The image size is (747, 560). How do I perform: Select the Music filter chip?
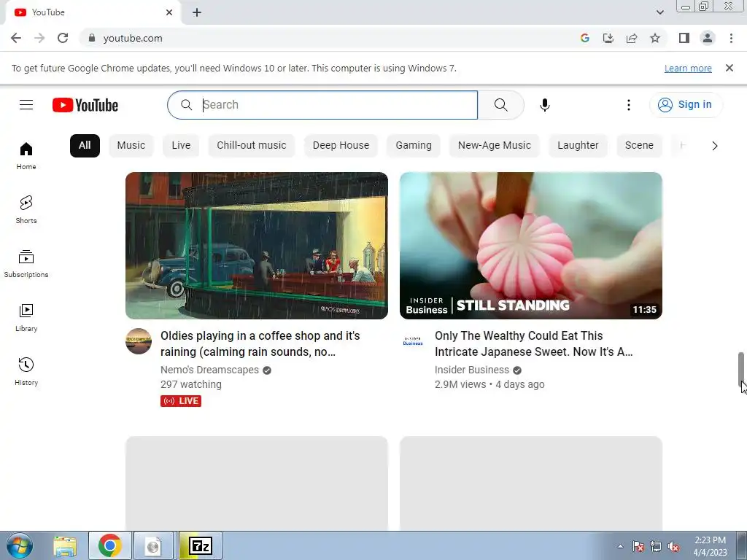[x=131, y=145]
